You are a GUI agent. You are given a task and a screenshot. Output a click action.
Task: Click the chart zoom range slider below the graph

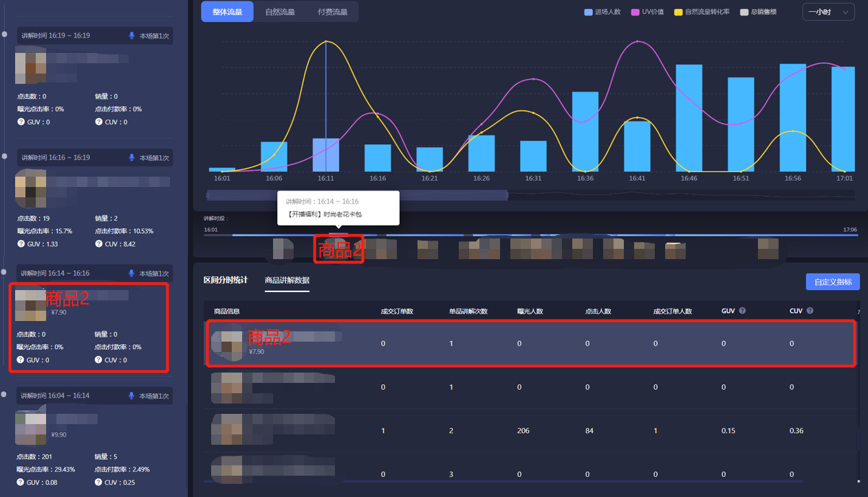(x=356, y=195)
